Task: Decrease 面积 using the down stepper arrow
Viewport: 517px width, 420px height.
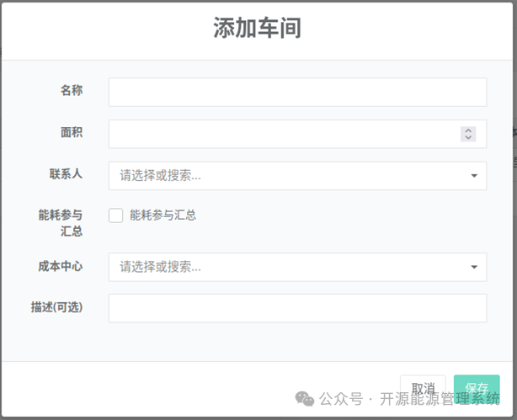Action: 468,137
